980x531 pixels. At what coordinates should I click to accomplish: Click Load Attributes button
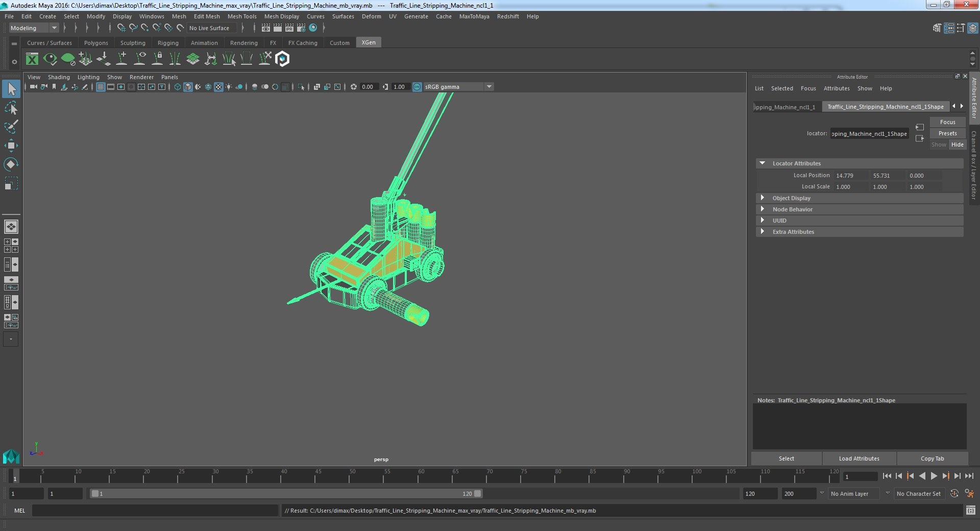(x=859, y=458)
